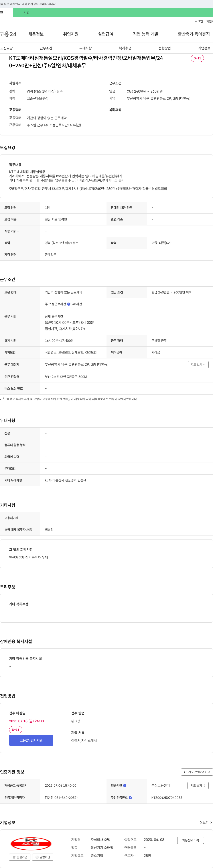Screen dimensions: 213x868
Task: Jump to 복리후생 section tab
Action: [x=125, y=48]
